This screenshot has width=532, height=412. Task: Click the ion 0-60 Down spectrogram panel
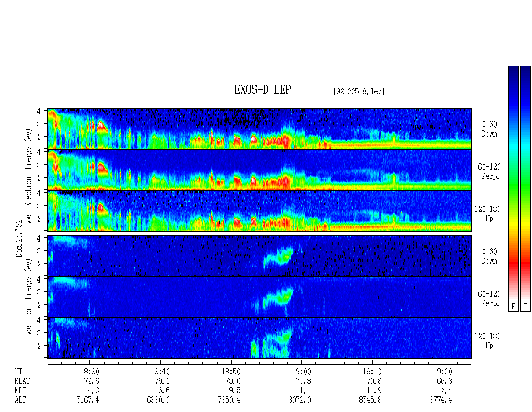point(259,256)
